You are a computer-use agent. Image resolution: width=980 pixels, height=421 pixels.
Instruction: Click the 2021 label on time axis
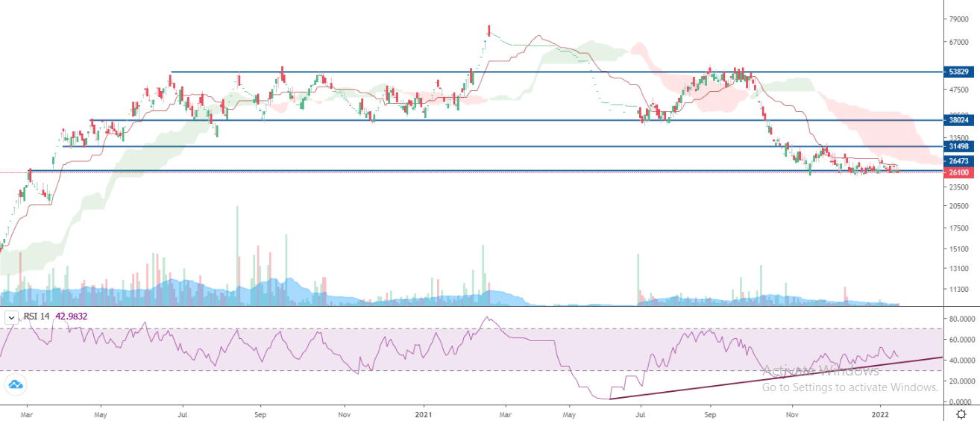point(424,411)
